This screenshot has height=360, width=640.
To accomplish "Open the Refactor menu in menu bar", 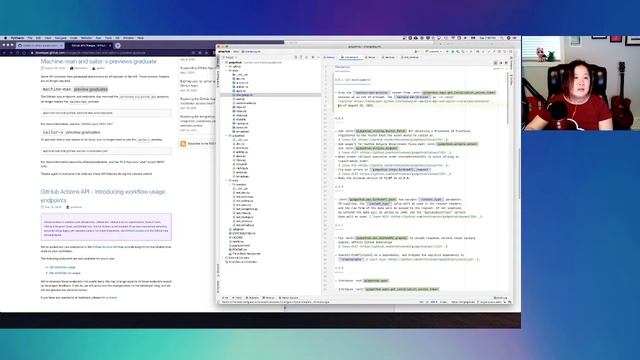I will click(x=87, y=38).
